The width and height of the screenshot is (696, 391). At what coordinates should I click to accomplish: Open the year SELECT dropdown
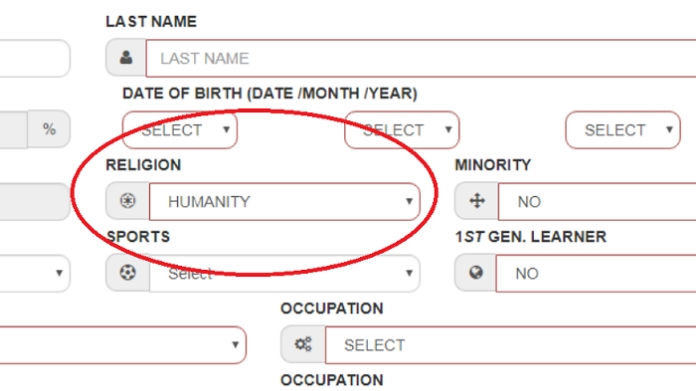pyautogui.click(x=623, y=130)
